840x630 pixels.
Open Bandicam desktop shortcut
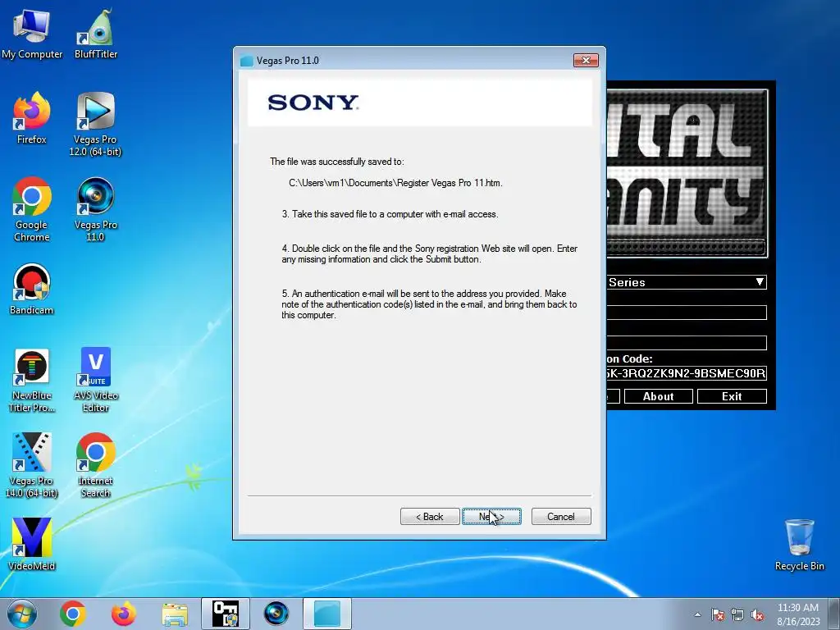pos(32,290)
